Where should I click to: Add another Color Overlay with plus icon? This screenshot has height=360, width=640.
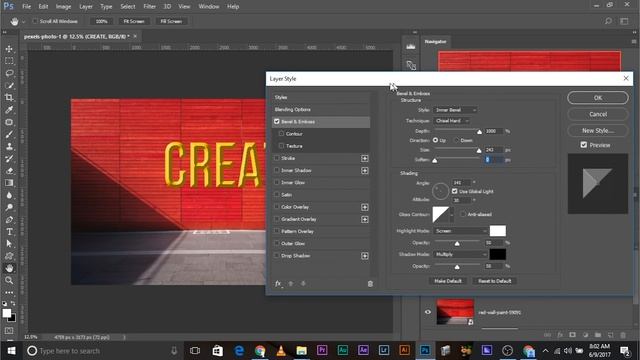pos(364,207)
